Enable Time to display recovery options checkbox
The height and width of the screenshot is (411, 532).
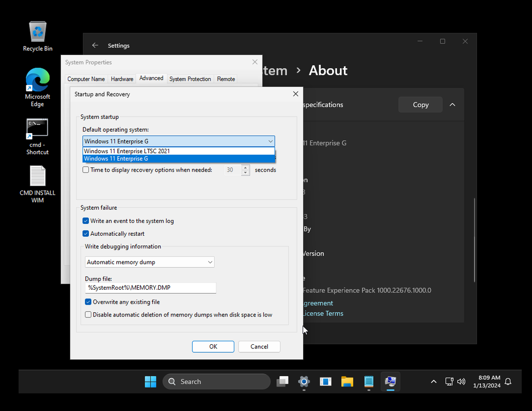pyautogui.click(x=86, y=170)
